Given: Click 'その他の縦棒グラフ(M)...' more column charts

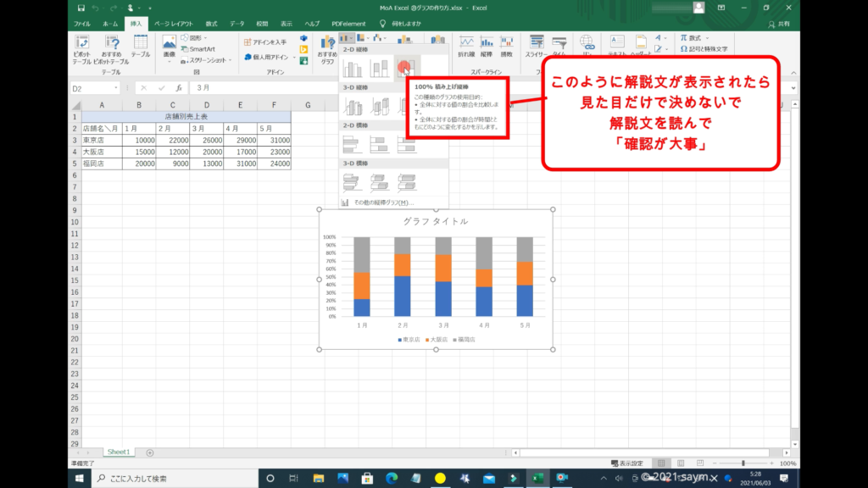Looking at the screenshot, I should click(x=376, y=202).
